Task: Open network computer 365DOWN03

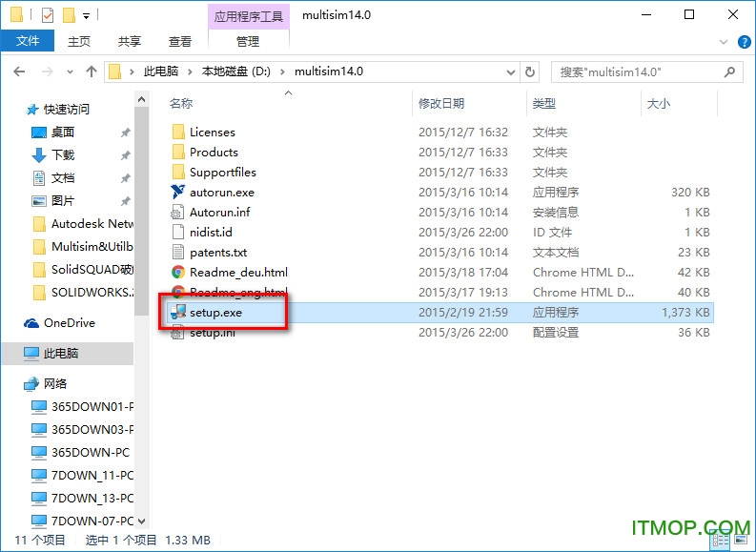Action: pyautogui.click(x=82, y=430)
